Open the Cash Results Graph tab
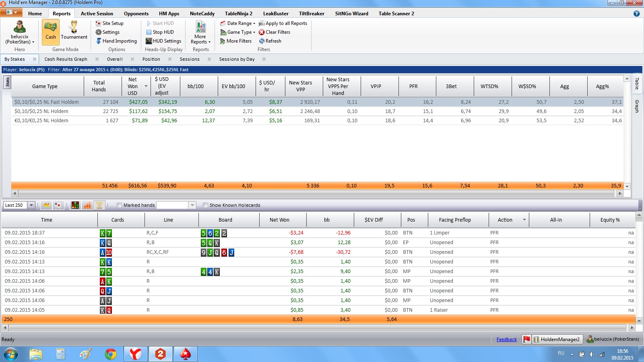This screenshot has height=362, width=644. tap(66, 59)
